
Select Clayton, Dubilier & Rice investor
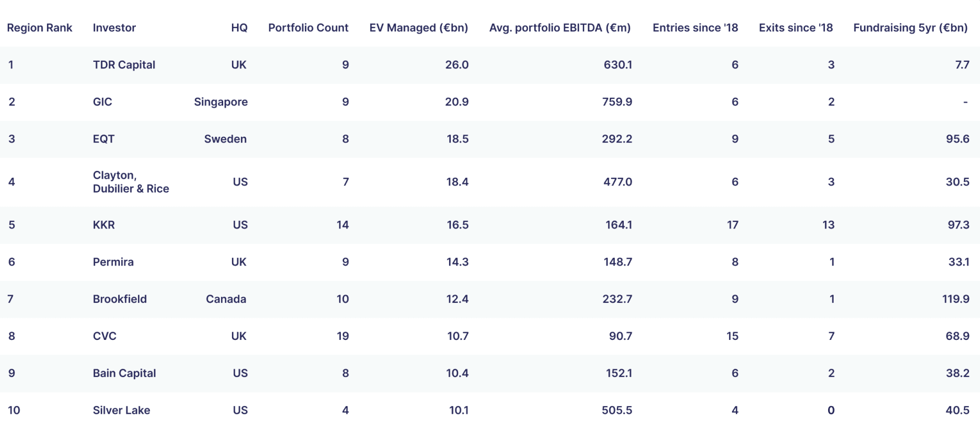131,182
